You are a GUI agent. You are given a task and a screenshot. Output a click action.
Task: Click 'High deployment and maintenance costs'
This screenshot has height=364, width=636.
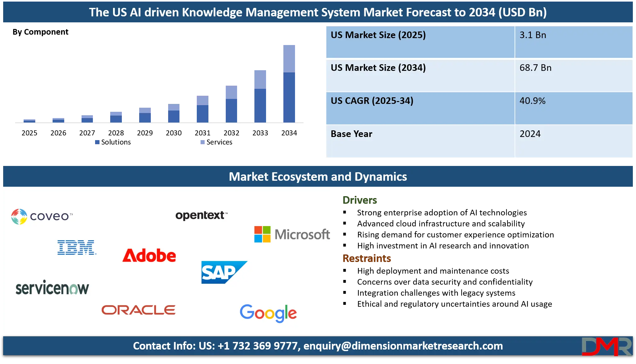(433, 271)
